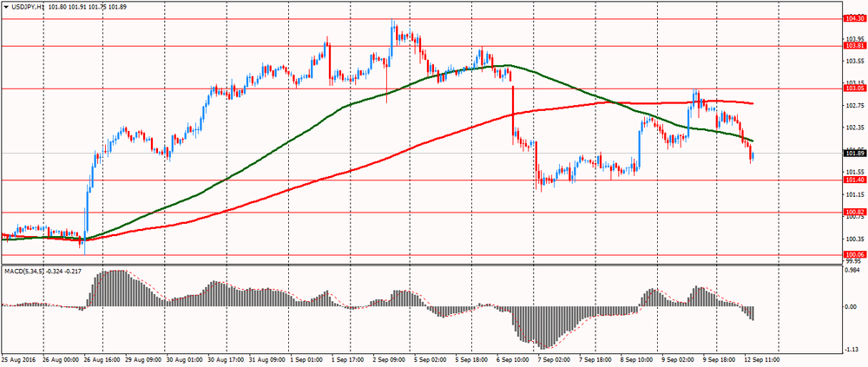Click the 1 Sep 17:00 time axis label

click(346, 358)
